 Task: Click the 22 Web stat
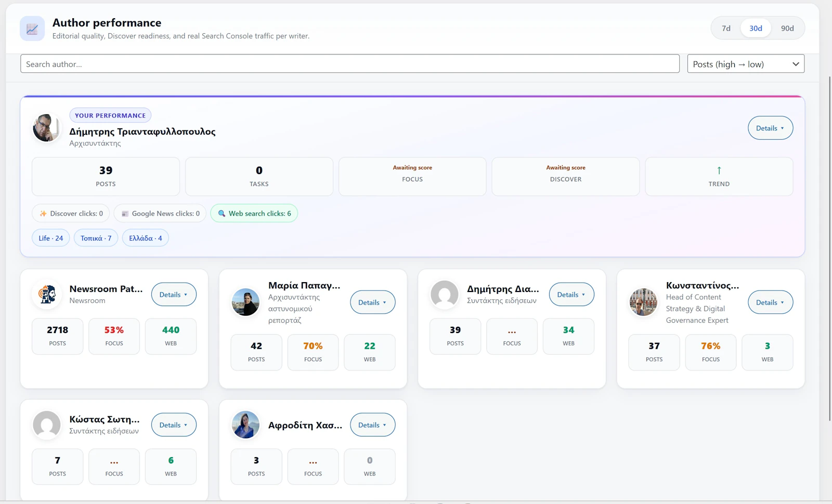coord(370,352)
